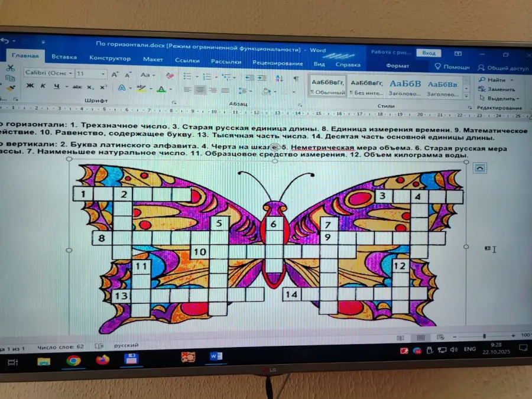Switch to the Вставка ribbon tab
The image size is (532, 399).
[x=64, y=58]
